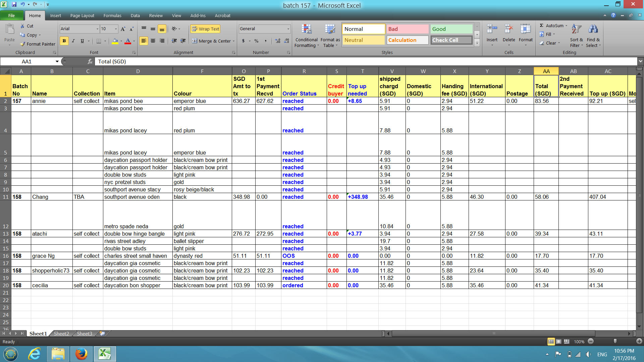Click the orientation text angle icon
The width and height of the screenshot is (644, 362).
pyautogui.click(x=174, y=29)
